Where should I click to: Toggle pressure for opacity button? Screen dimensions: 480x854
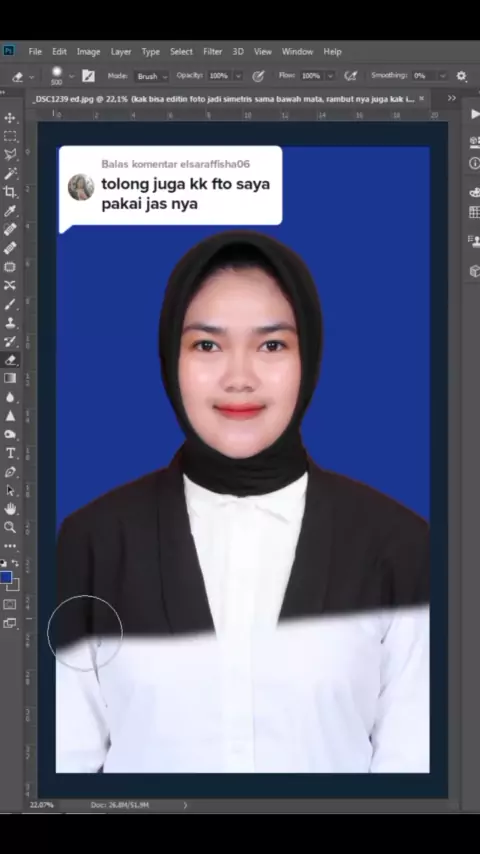click(258, 76)
